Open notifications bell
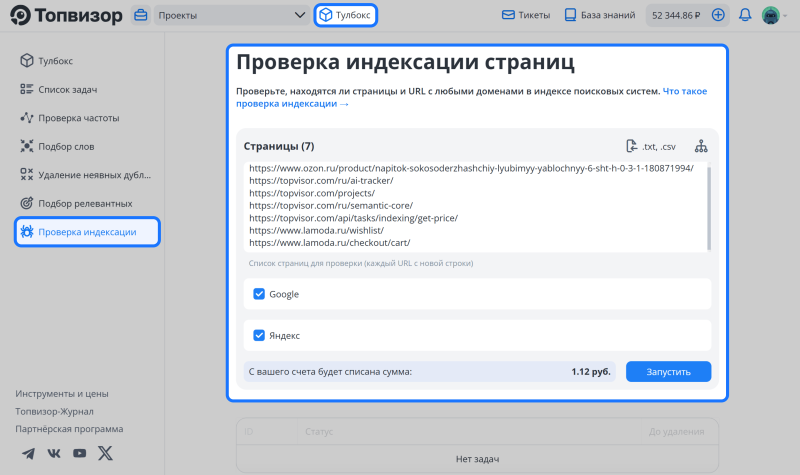The image size is (800, 475). coord(745,15)
